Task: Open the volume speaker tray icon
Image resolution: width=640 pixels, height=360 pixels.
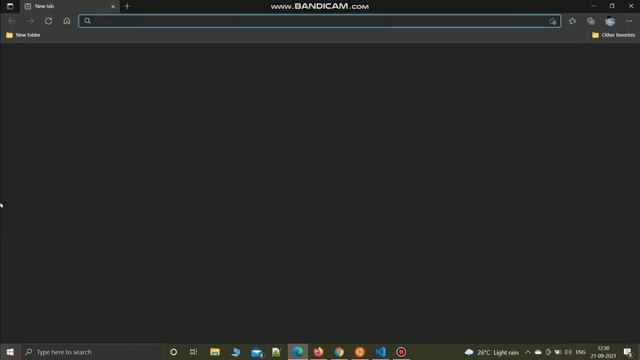Action: 568,352
